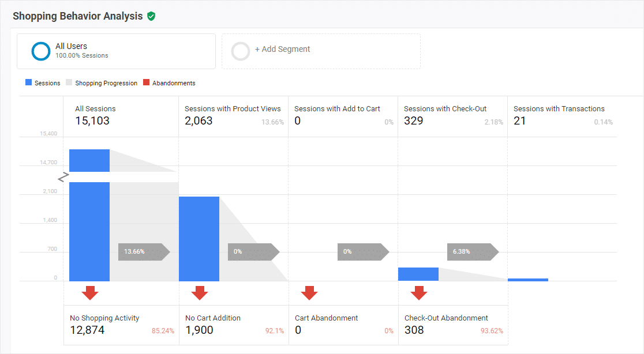Screen dimensions: 644x354
Task: Click the Shopping Progression legend label
Action: [x=106, y=83]
